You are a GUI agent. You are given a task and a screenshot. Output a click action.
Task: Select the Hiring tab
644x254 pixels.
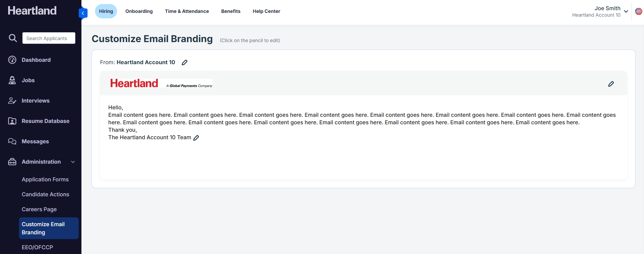tap(106, 11)
